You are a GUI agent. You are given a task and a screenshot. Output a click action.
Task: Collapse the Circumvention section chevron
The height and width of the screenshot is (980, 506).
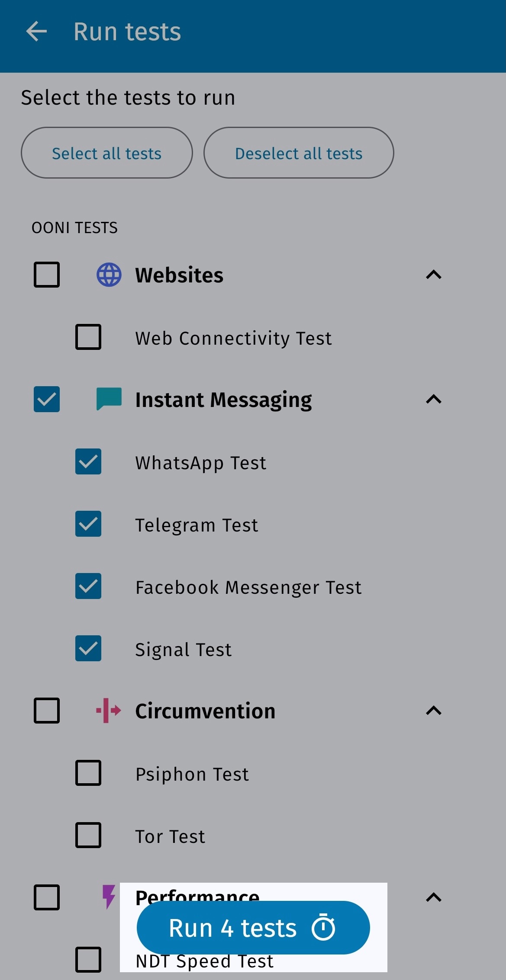(x=434, y=711)
